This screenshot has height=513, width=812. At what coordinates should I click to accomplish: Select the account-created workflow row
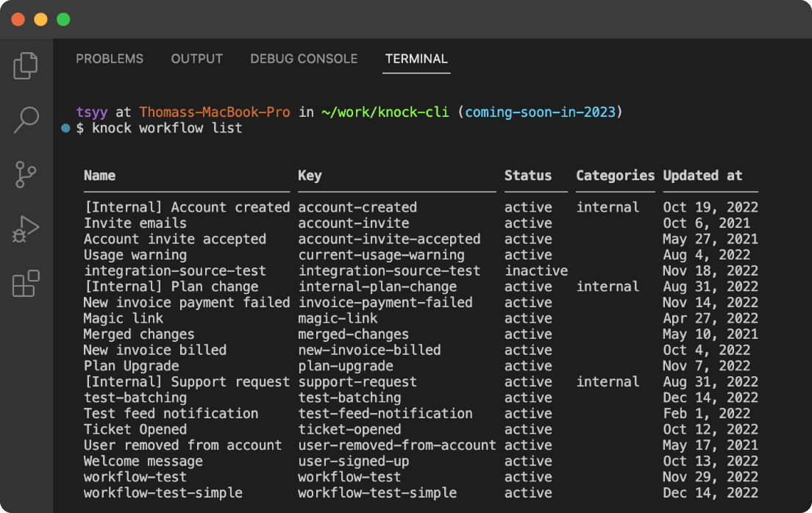[x=221, y=207]
